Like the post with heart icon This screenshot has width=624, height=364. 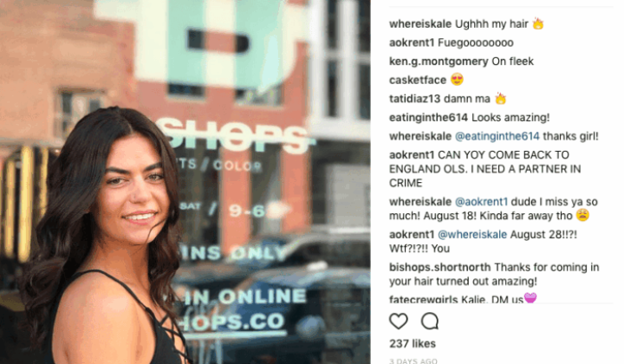(x=399, y=321)
